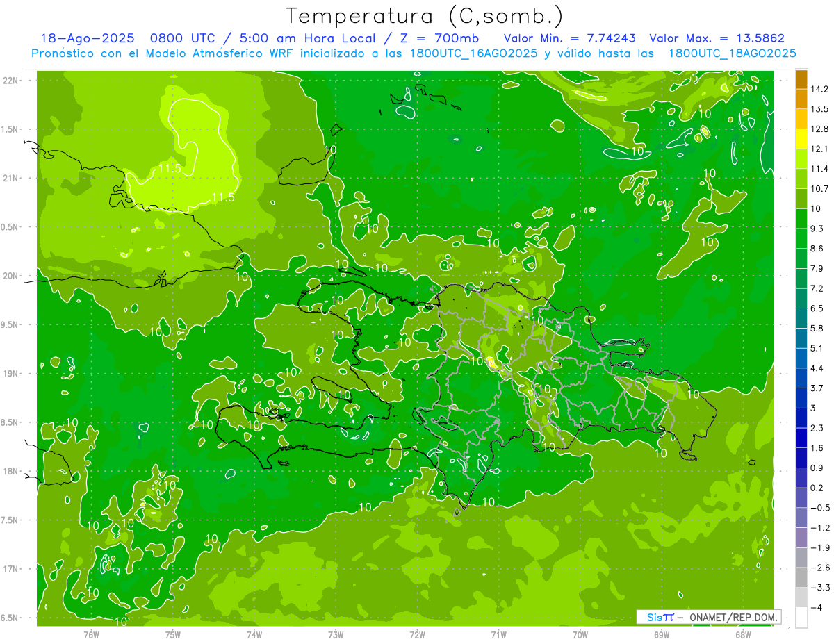The image size is (834, 644).
Task: Click the 11.4 value on the color scale
Action: point(820,169)
